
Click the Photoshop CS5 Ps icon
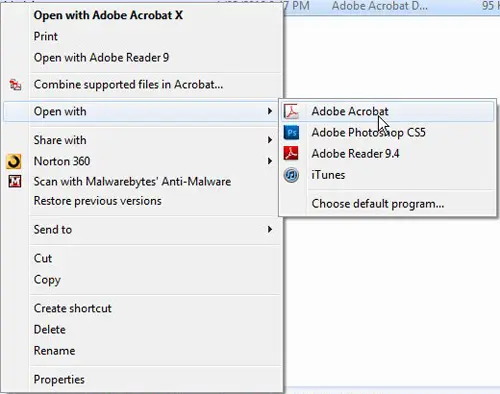(292, 133)
